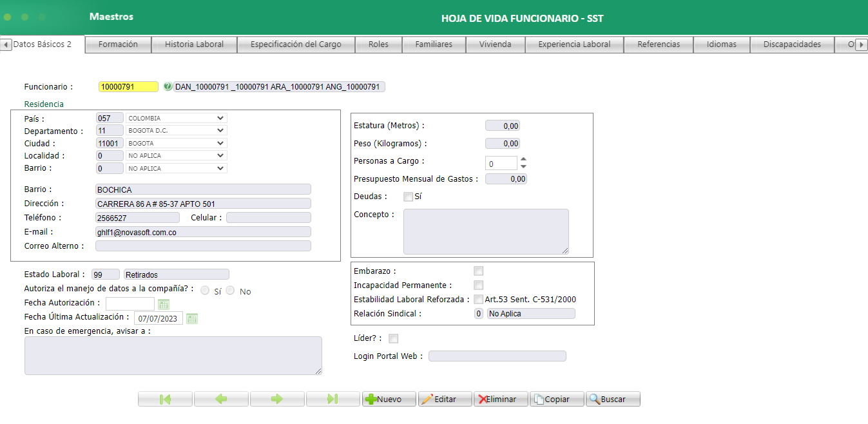Toggle Estabilidad Laboral Reforzada checkbox
The width and height of the screenshot is (868, 424).
click(478, 299)
